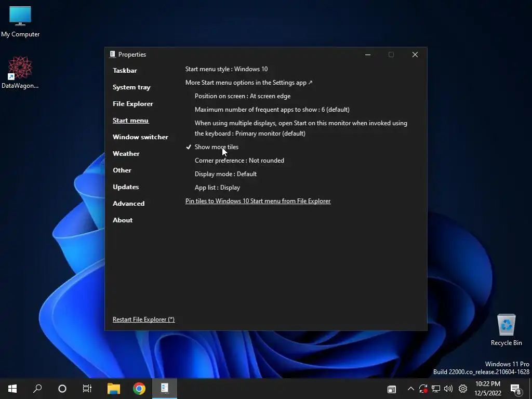Open Task View in taskbar
Viewport: 532px width, 399px height.
tap(87, 389)
